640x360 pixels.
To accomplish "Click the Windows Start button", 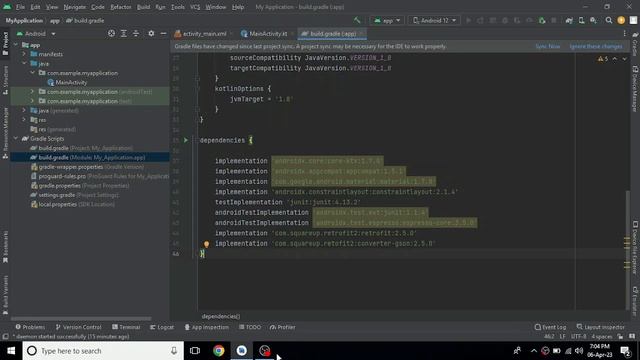I will tap(11, 351).
